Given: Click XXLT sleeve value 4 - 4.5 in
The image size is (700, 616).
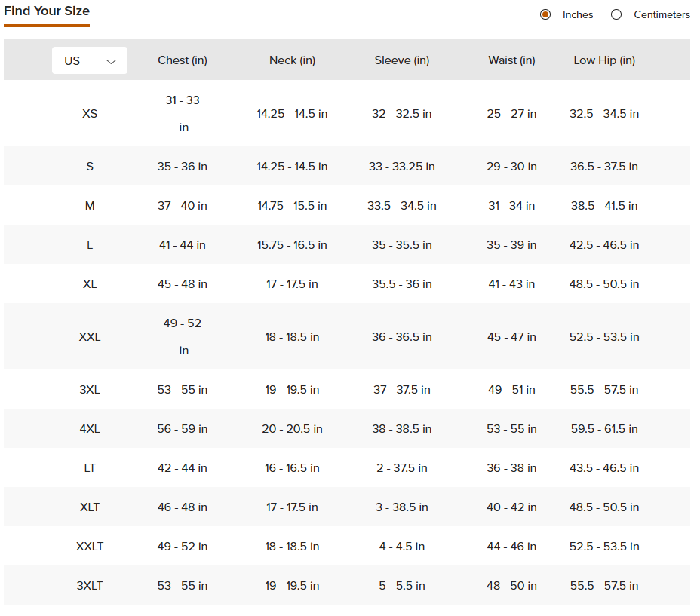Looking at the screenshot, I should (402, 547).
